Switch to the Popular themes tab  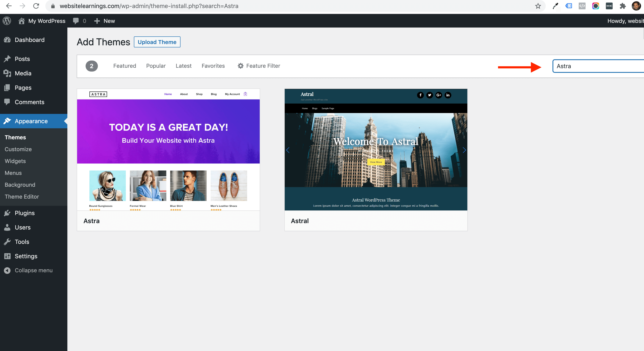pyautogui.click(x=156, y=66)
